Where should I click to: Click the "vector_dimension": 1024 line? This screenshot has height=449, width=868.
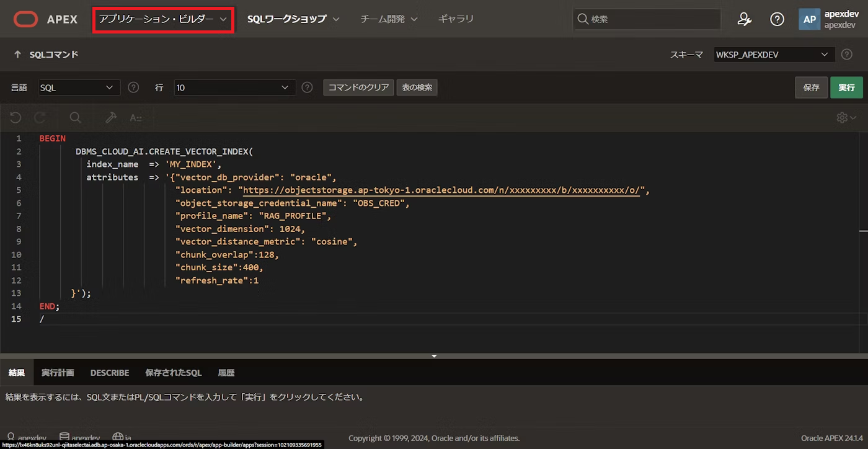241,229
